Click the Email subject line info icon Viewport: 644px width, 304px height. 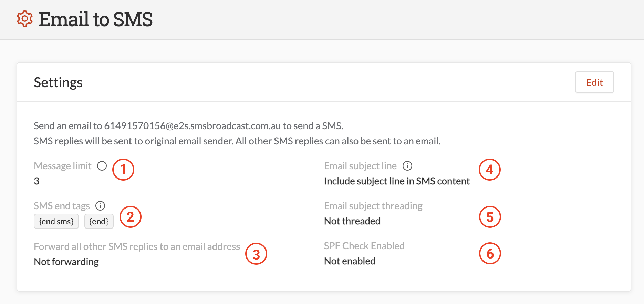pyautogui.click(x=407, y=166)
